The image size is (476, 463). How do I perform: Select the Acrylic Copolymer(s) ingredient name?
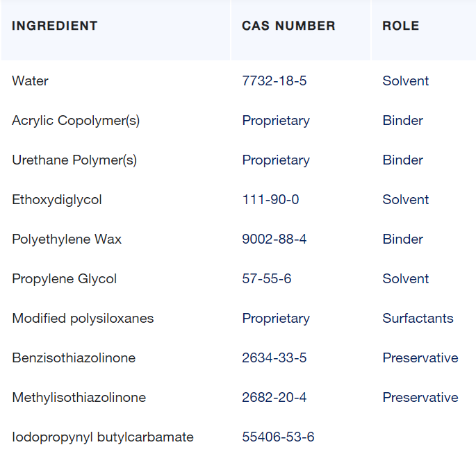pyautogui.click(x=76, y=121)
